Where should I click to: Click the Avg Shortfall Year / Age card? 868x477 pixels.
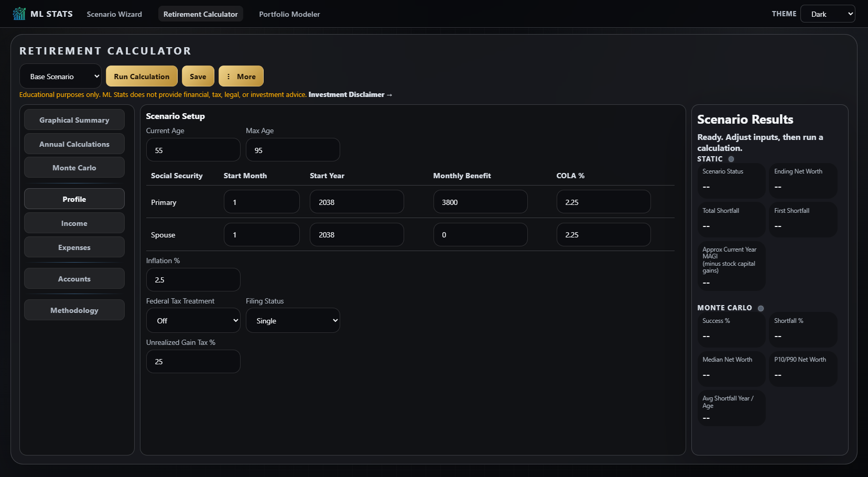pyautogui.click(x=731, y=408)
